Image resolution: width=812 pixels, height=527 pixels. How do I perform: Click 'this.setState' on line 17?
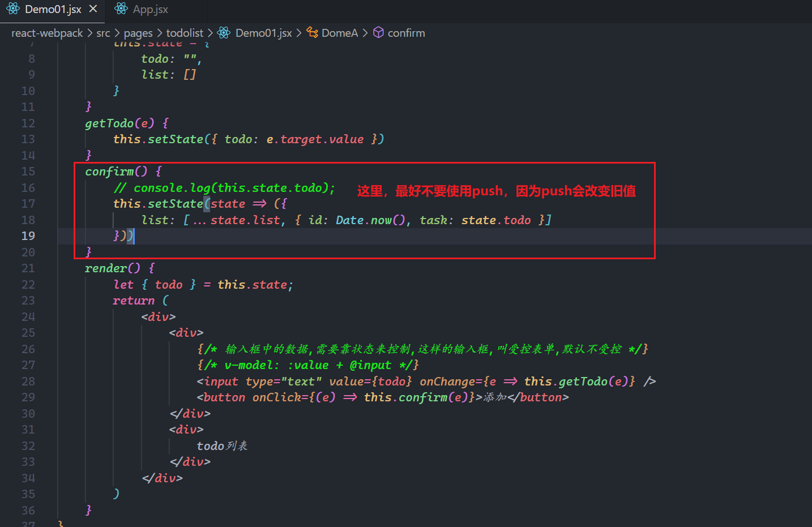coord(158,204)
